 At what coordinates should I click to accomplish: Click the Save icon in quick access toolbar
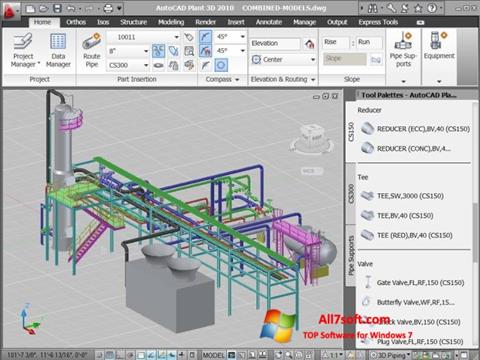(x=57, y=8)
